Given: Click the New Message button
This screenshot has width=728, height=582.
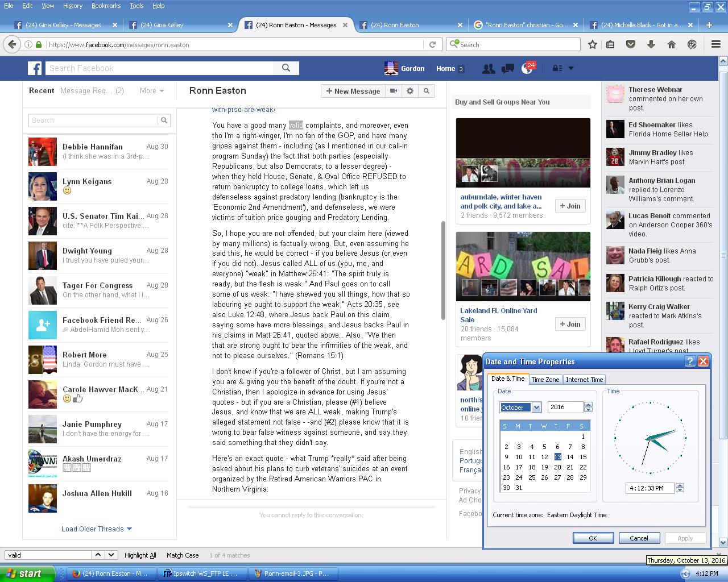Looking at the screenshot, I should [353, 91].
